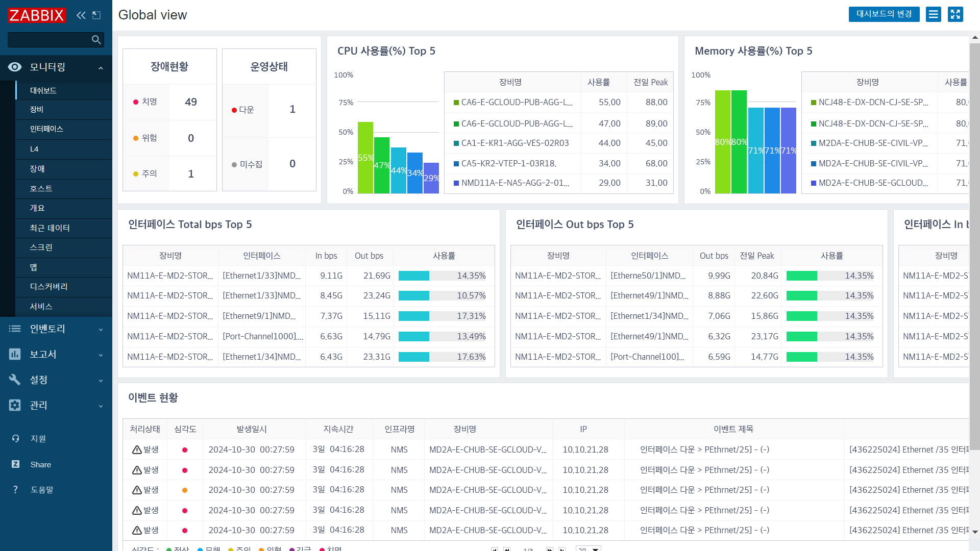Click the 전일 Peak value 88.00
The image size is (980, 551).
(x=656, y=102)
